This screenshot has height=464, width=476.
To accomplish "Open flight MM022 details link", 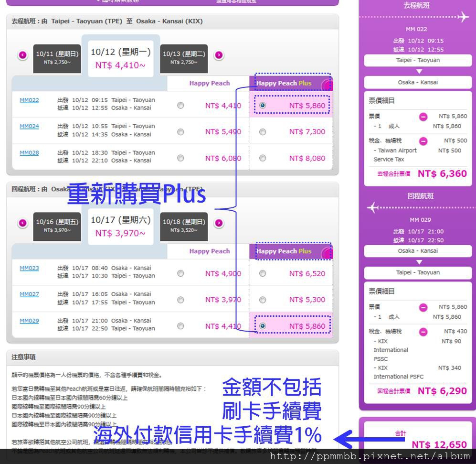I will (x=29, y=100).
